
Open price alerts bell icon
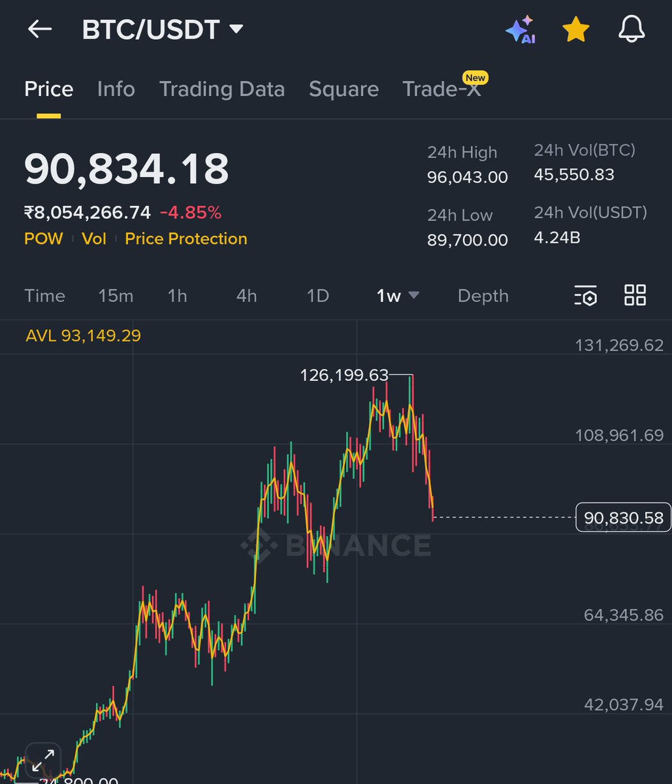[x=632, y=30]
